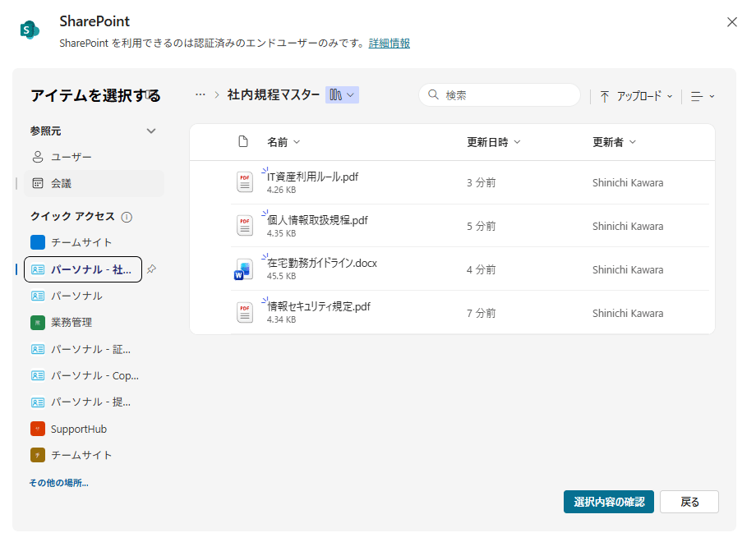Click the brown チームサイト icon

[38, 455]
